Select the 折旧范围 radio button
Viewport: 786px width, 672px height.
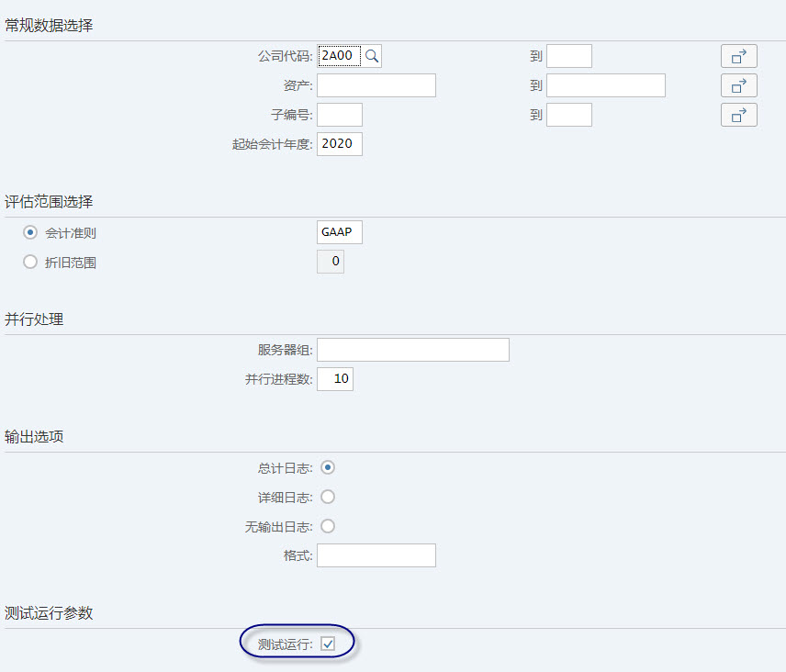coord(28,262)
